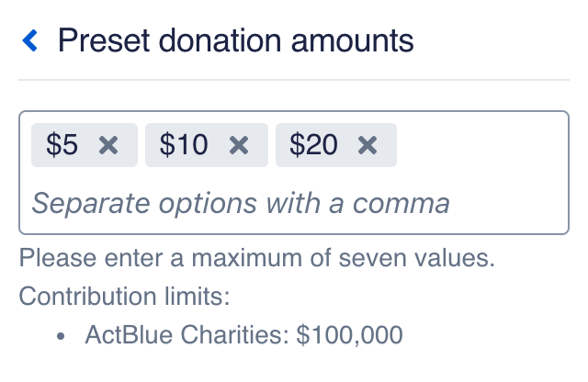Click the 'Contribution limits:' label
Viewport: 588px width, 382px height.
coord(123,297)
